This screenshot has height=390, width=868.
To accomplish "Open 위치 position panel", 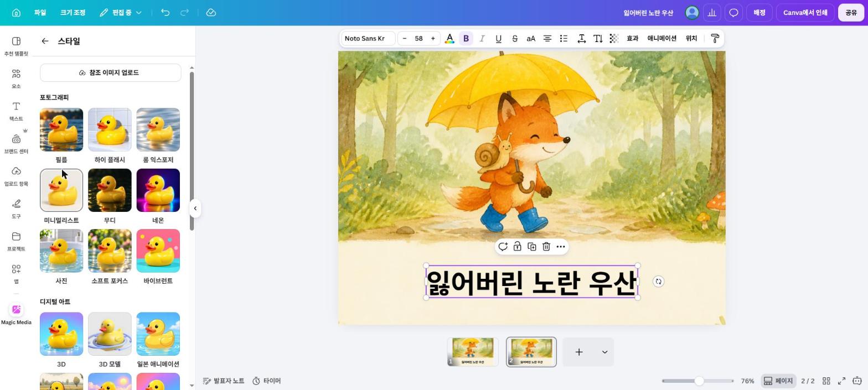I will pos(691,38).
